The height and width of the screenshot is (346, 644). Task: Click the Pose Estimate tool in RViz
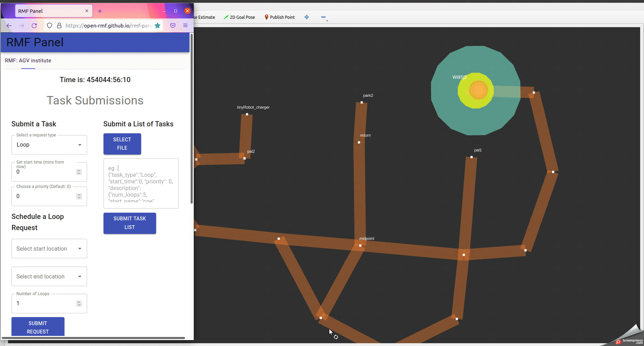205,17
